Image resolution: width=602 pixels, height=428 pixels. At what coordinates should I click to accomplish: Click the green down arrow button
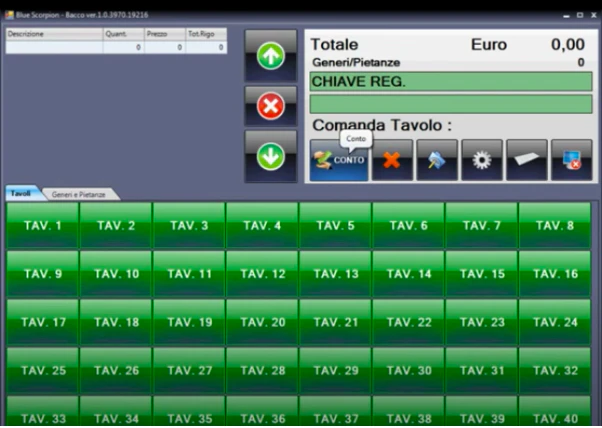tap(271, 156)
